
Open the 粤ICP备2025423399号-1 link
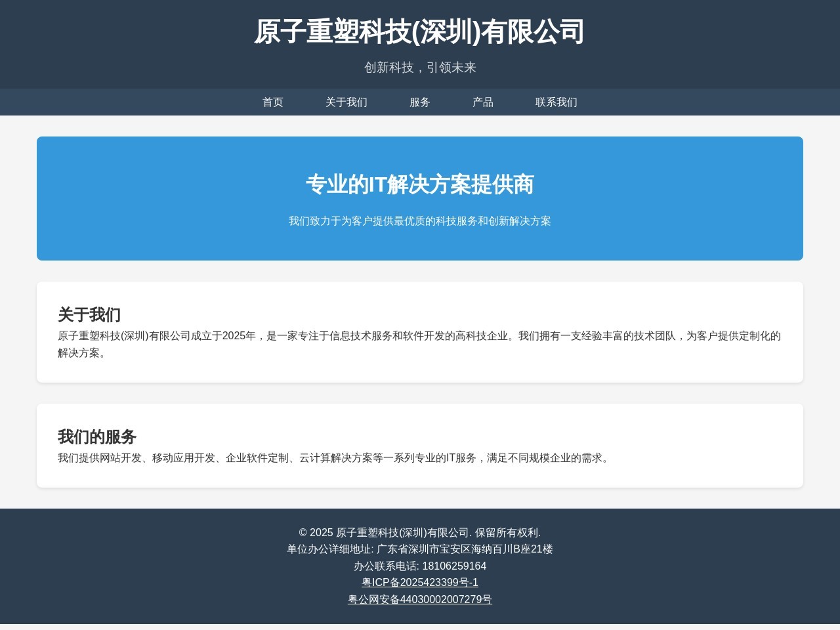click(x=420, y=583)
